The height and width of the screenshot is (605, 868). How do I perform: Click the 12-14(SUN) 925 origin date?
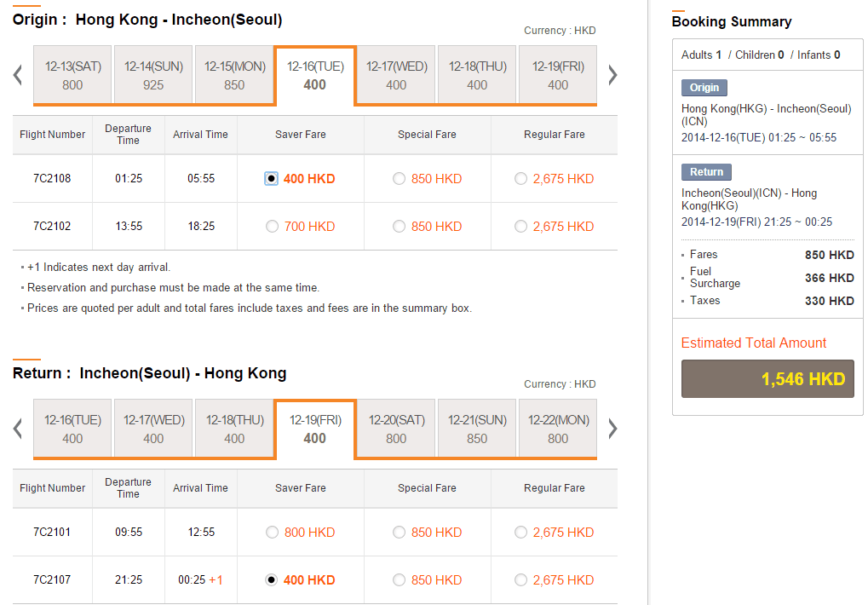pos(153,75)
